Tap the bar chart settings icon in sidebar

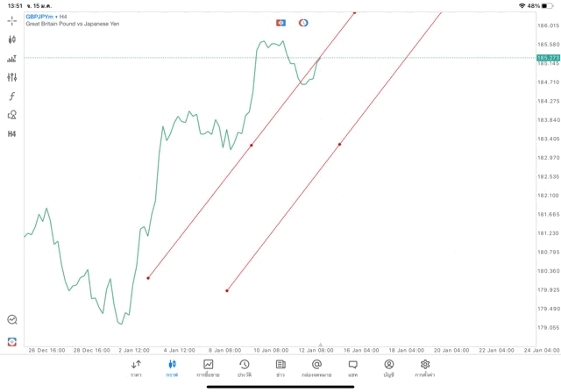pyautogui.click(x=12, y=59)
